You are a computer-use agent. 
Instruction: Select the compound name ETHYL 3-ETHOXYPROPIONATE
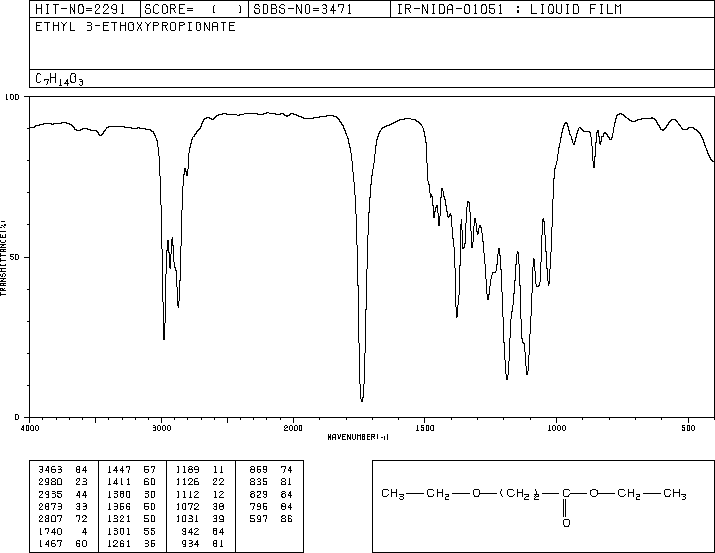(135, 27)
